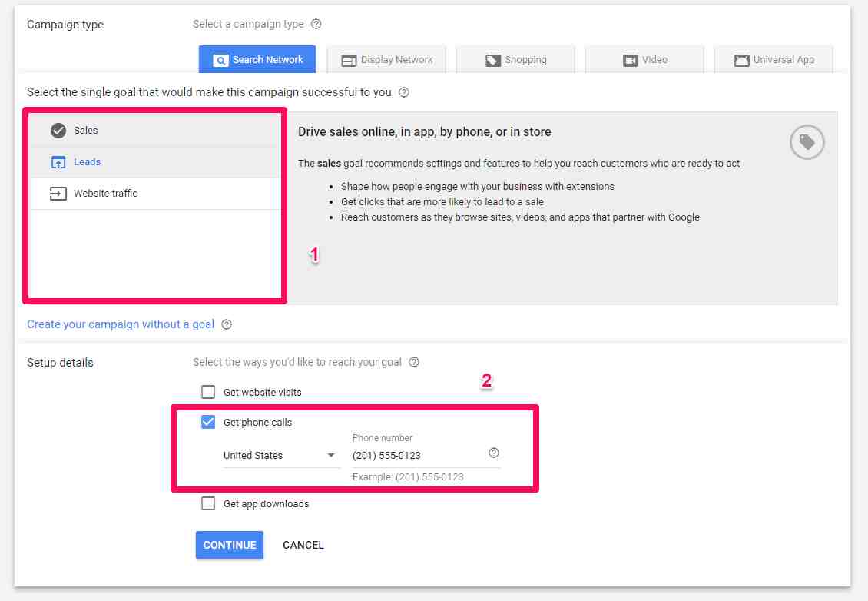Select the Sales goal checkmark icon

pyautogui.click(x=58, y=131)
